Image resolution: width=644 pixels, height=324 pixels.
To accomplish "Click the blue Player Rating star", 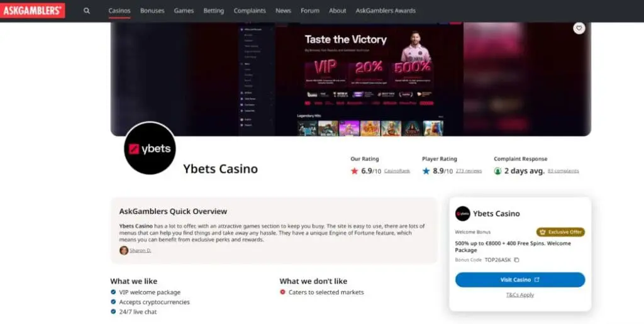I will (426, 171).
